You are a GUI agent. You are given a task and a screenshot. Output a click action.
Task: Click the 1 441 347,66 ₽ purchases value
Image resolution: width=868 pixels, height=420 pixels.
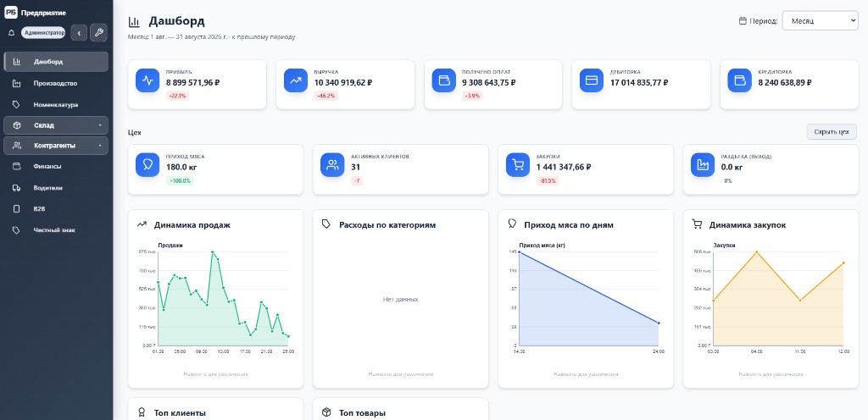pos(565,167)
